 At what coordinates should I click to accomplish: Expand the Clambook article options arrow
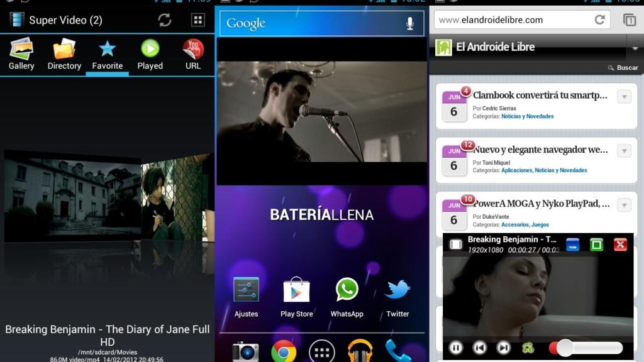click(x=623, y=97)
